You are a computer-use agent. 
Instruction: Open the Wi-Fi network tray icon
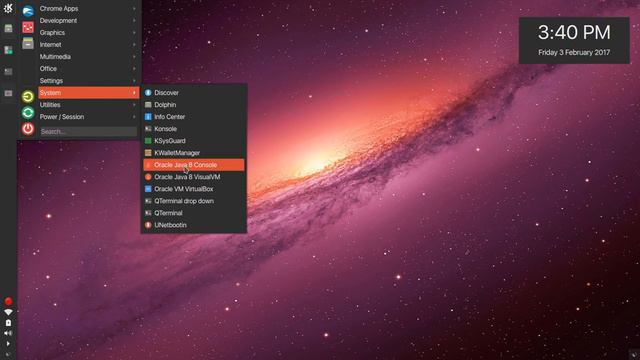[x=8, y=312]
